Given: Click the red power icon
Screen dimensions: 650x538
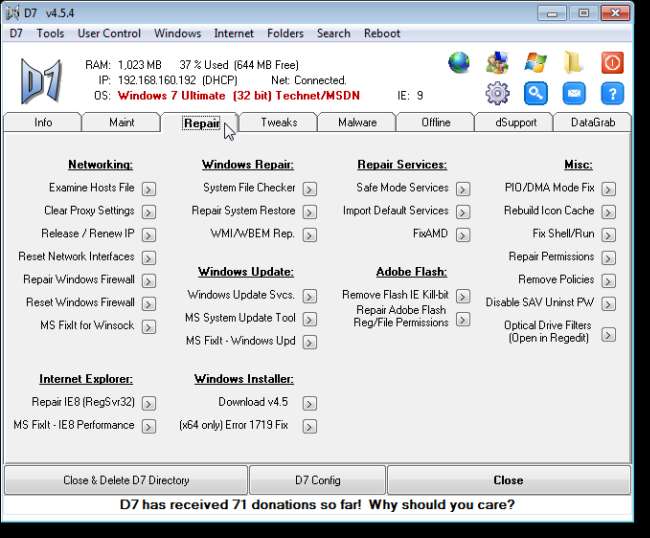Looking at the screenshot, I should pos(612,63).
